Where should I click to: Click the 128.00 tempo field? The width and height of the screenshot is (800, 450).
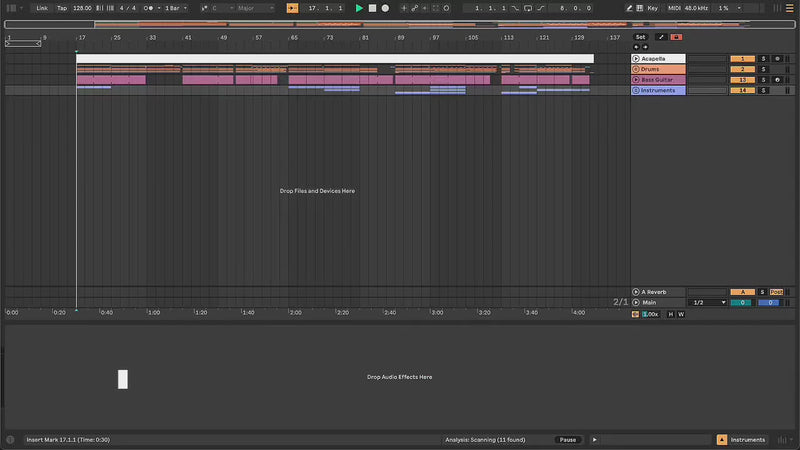pos(82,8)
